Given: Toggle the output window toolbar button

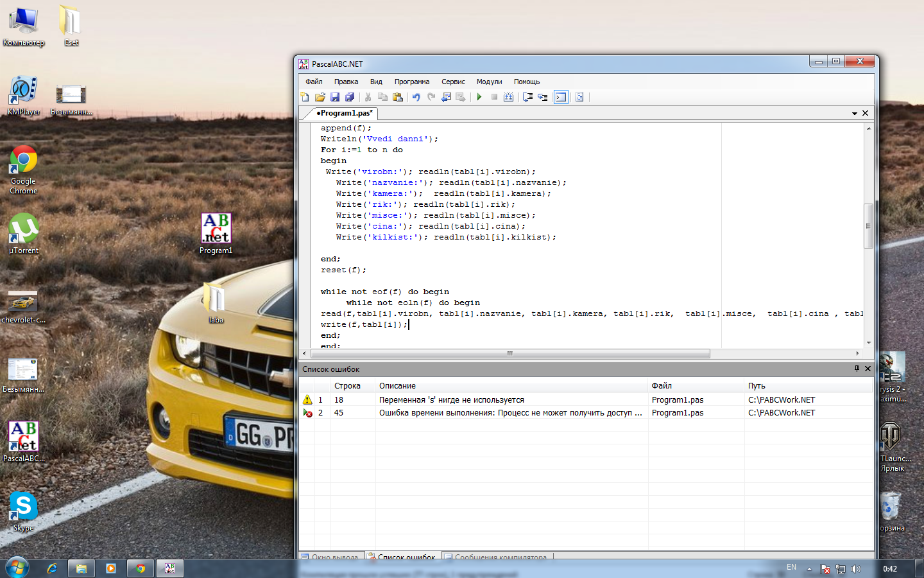Looking at the screenshot, I should coord(561,97).
